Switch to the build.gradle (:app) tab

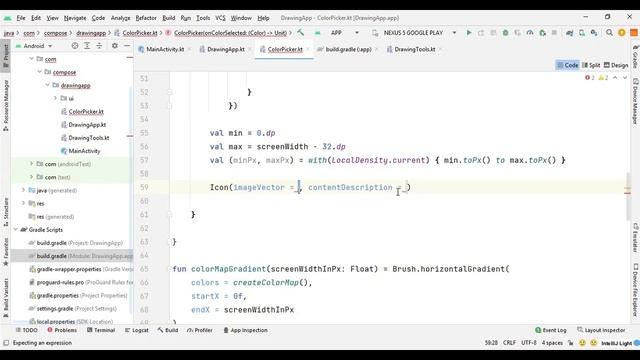click(348, 49)
